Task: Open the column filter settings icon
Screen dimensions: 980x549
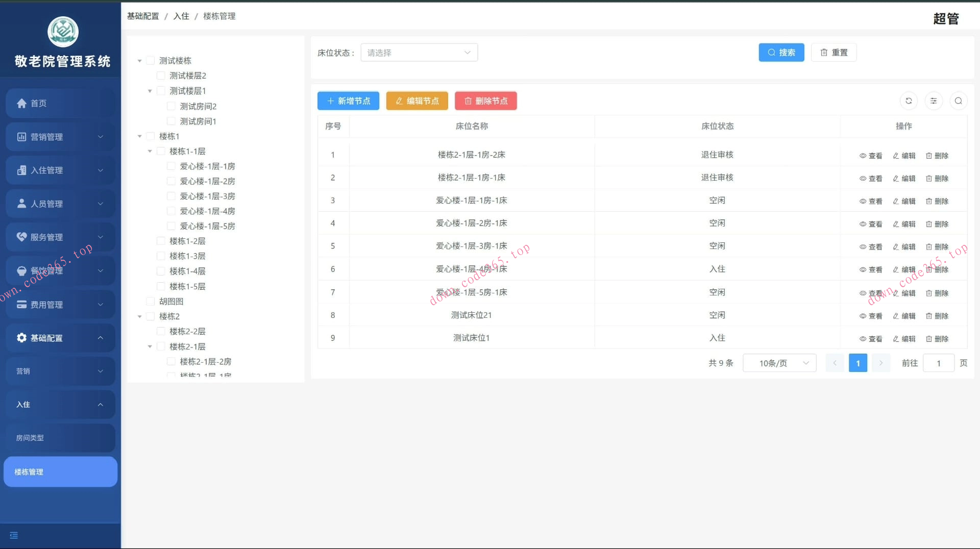Action: pyautogui.click(x=934, y=101)
